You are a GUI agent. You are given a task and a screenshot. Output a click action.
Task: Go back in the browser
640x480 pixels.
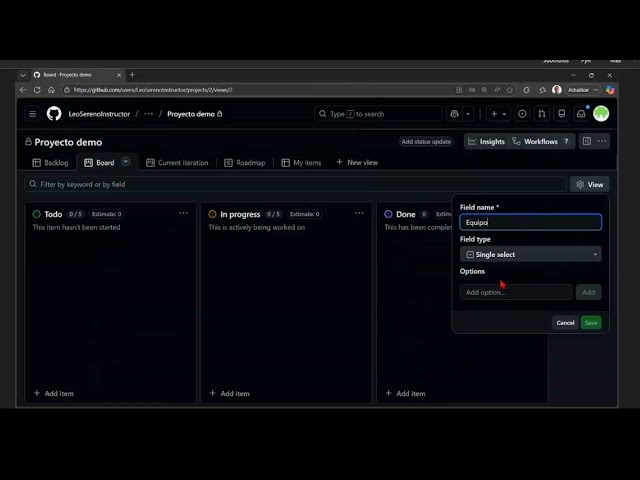pyautogui.click(x=23, y=90)
